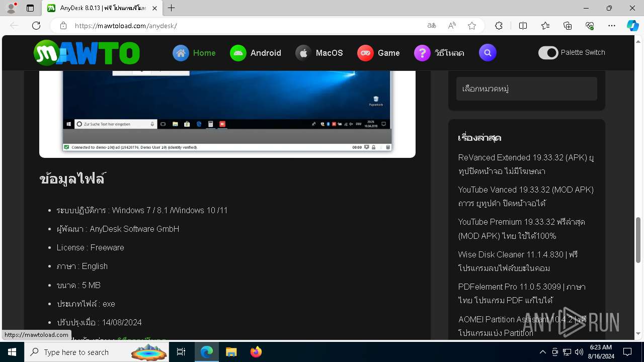This screenshot has height=362, width=644.
Task: Click the translate page icon
Action: click(x=432, y=26)
